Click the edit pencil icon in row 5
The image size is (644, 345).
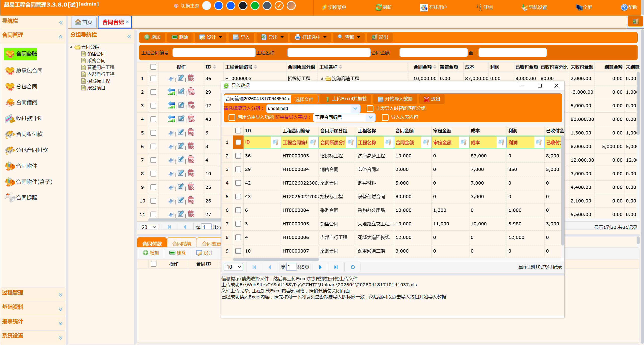(x=181, y=132)
